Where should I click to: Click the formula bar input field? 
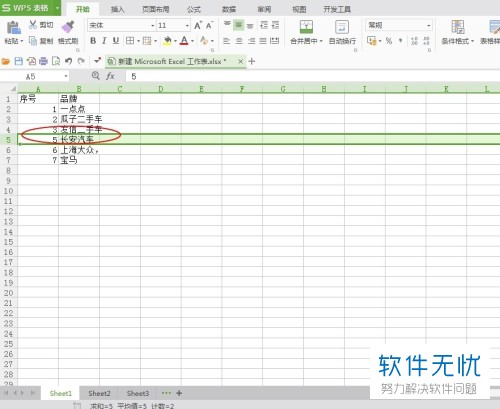[x=313, y=76]
